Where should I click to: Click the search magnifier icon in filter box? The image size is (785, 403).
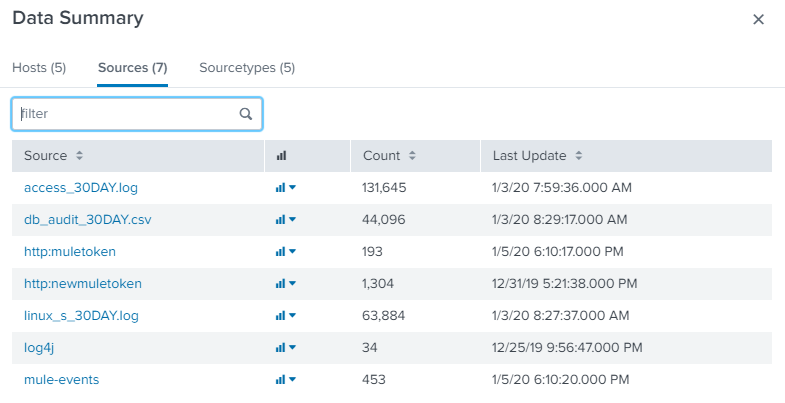coord(246,114)
